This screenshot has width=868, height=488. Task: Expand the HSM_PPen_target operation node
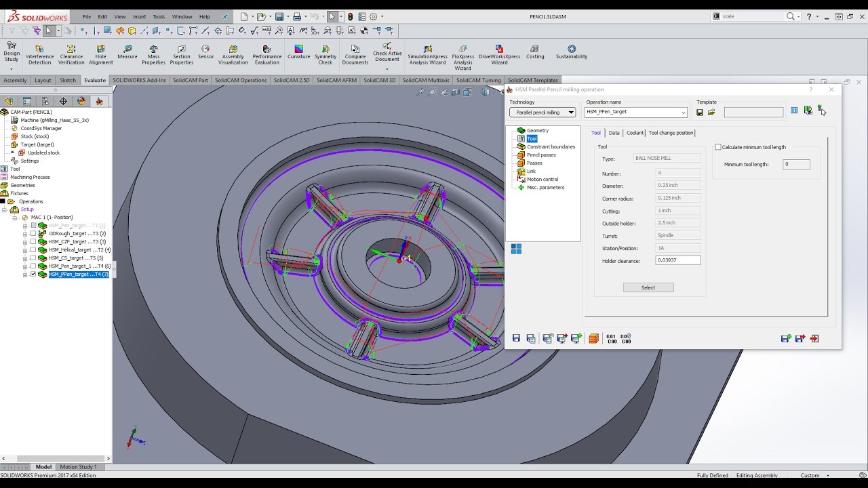pos(25,274)
